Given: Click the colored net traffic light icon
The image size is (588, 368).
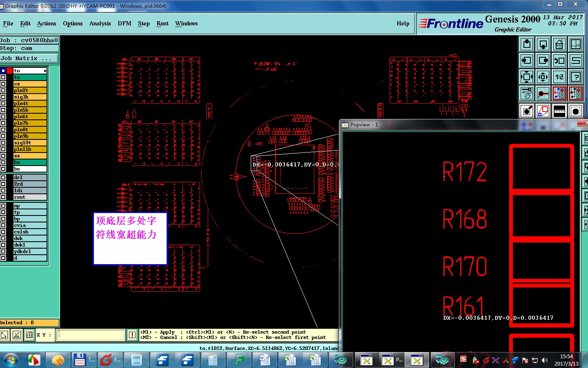Looking at the screenshot, I should point(559,93).
